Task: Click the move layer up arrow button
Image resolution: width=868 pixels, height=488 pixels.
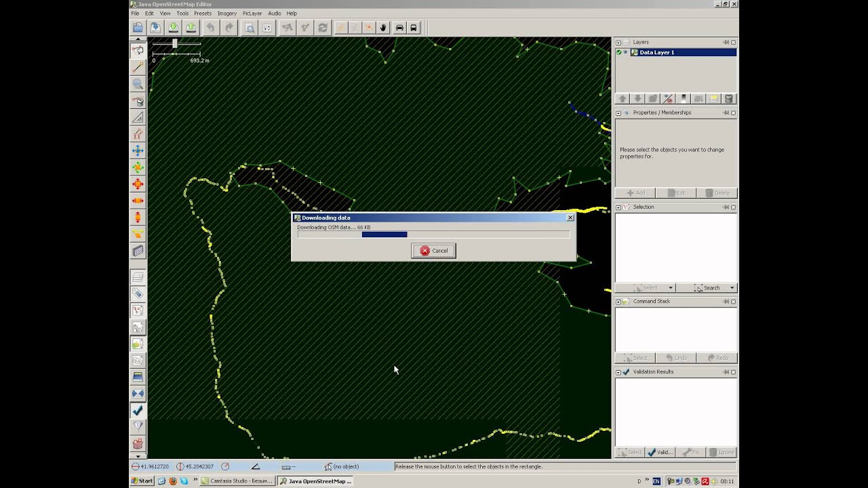Action: pos(623,99)
